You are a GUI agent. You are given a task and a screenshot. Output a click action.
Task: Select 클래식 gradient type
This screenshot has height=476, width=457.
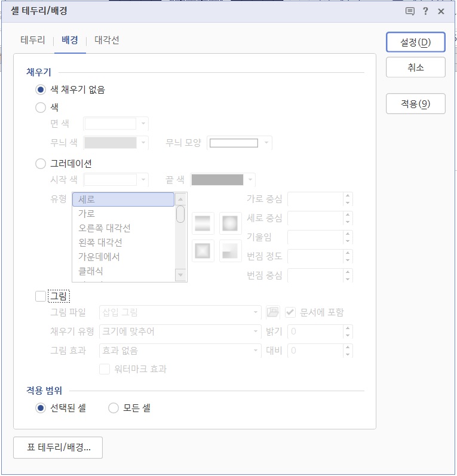coord(123,271)
